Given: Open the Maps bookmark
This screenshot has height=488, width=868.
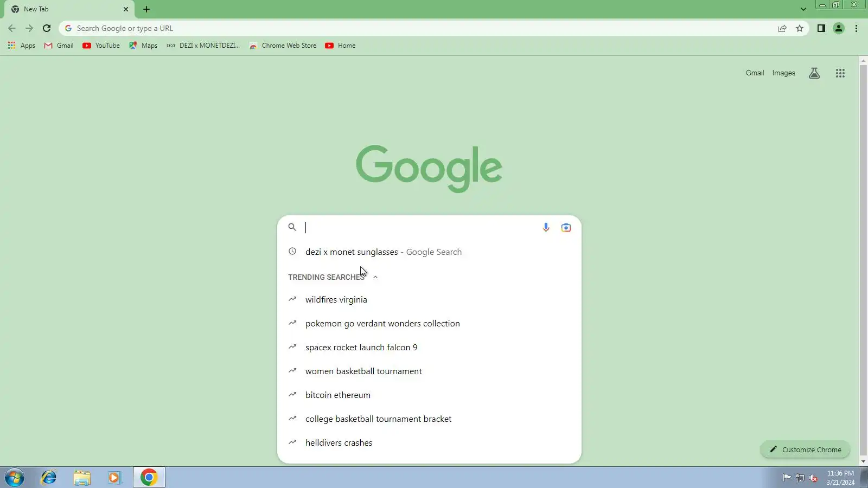Looking at the screenshot, I should coord(143,46).
